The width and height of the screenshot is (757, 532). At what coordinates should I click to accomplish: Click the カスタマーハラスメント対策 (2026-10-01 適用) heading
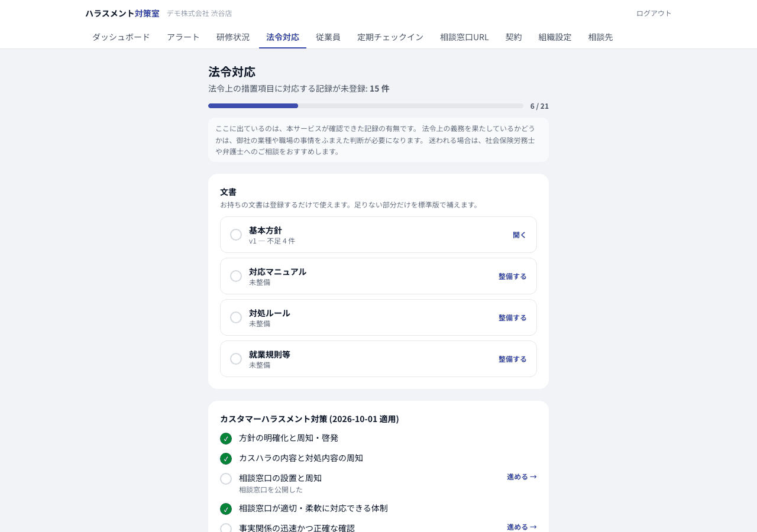309,419
